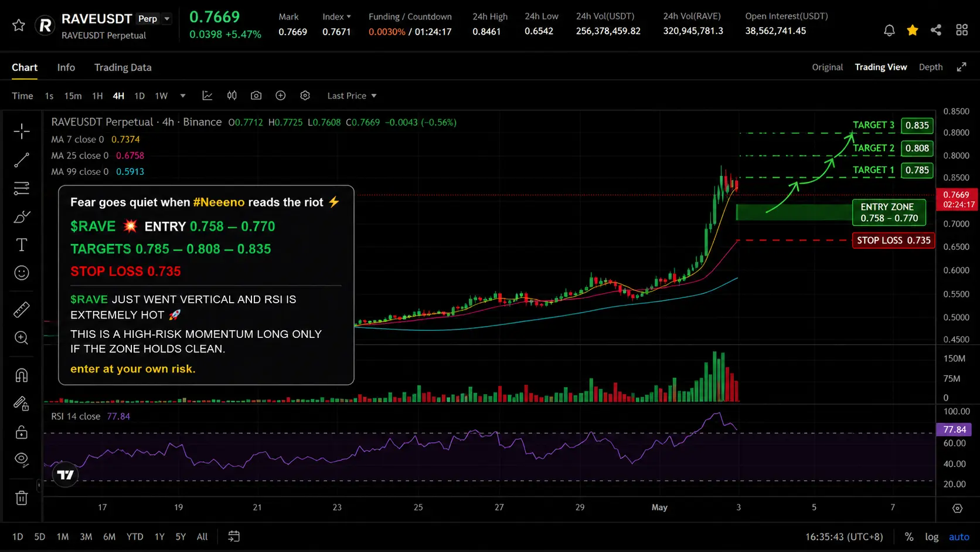Screen dimensions: 980x552
Task: Set date range to YTD
Action: (135, 536)
